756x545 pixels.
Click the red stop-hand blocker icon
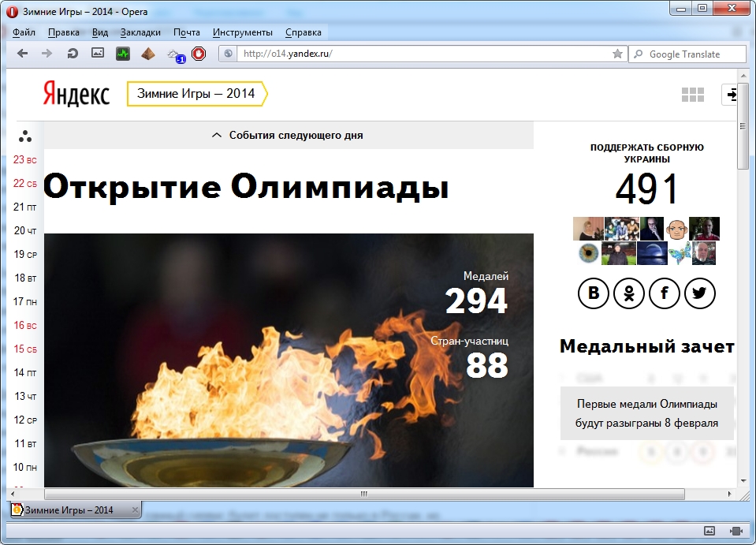pyautogui.click(x=199, y=54)
